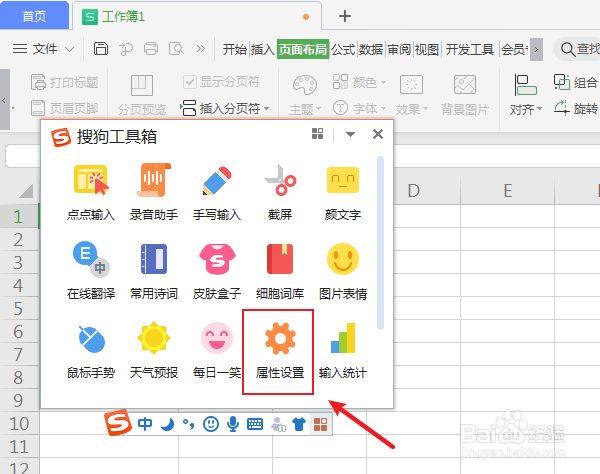The width and height of the screenshot is (600, 474).
Task: Expand the dropdown arrow in 搜狗工具箱 header
Action: (350, 134)
